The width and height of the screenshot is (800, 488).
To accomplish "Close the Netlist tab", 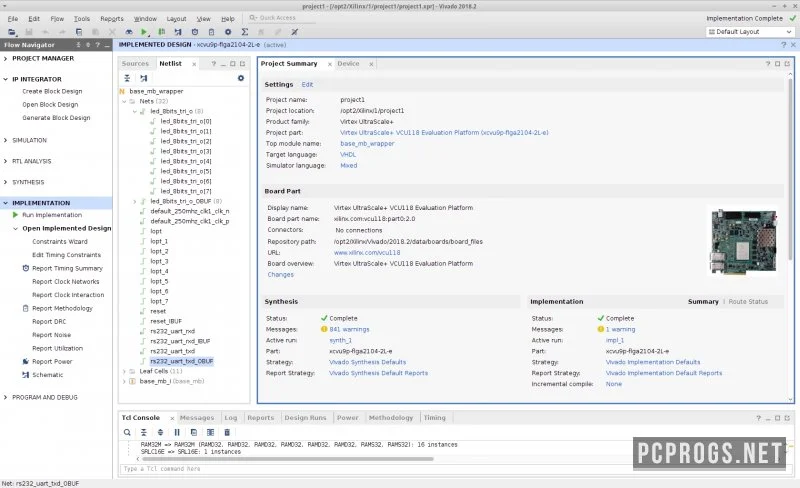I will point(194,64).
